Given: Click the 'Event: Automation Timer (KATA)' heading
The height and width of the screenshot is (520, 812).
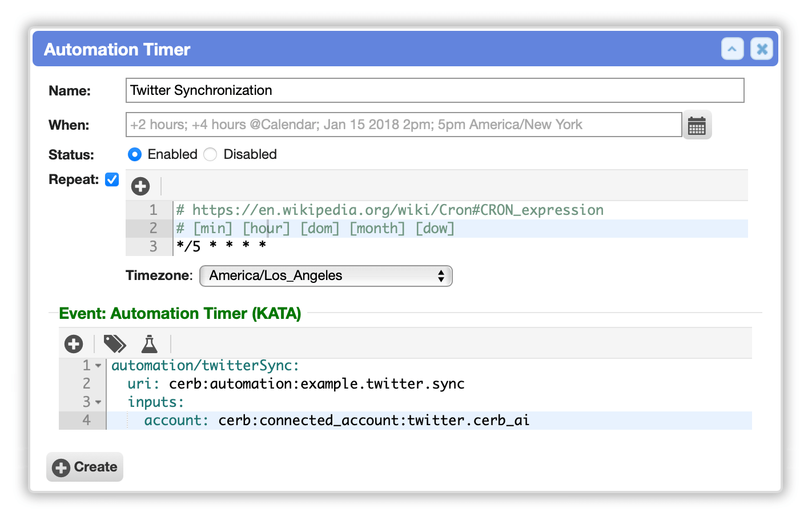Looking at the screenshot, I should (180, 314).
